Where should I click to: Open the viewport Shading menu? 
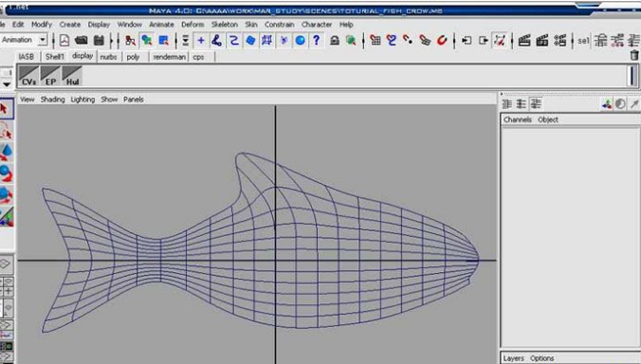point(53,100)
